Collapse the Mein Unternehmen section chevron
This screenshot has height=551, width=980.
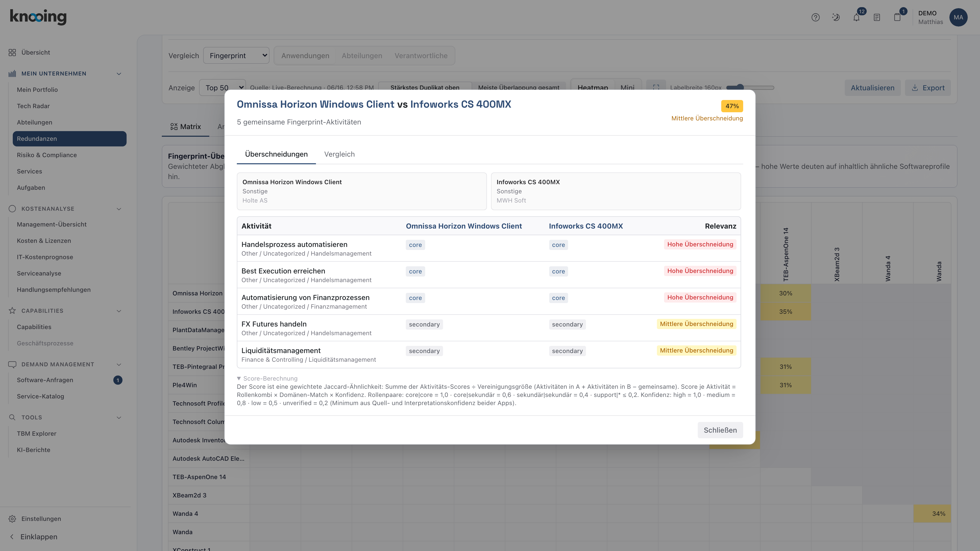119,74
